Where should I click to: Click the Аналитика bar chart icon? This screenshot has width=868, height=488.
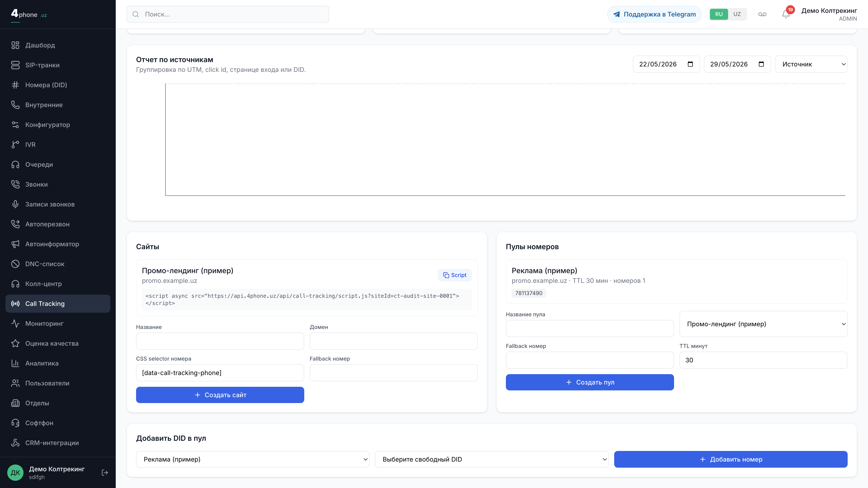point(15,363)
